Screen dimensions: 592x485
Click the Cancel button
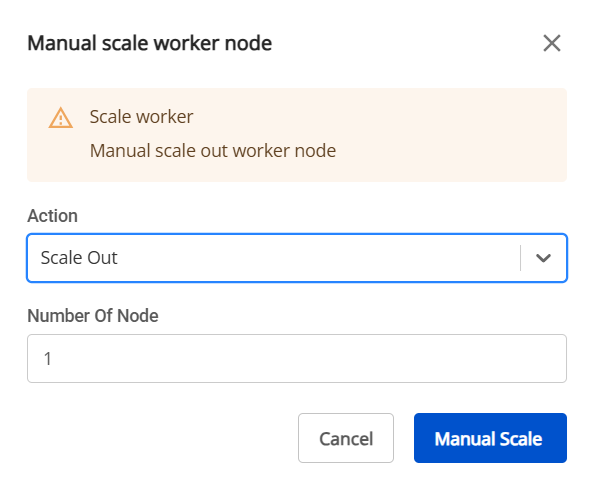tap(346, 438)
